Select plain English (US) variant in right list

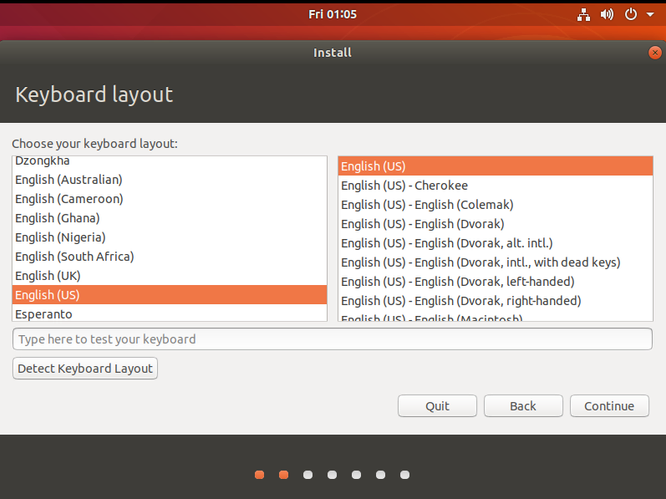click(495, 166)
